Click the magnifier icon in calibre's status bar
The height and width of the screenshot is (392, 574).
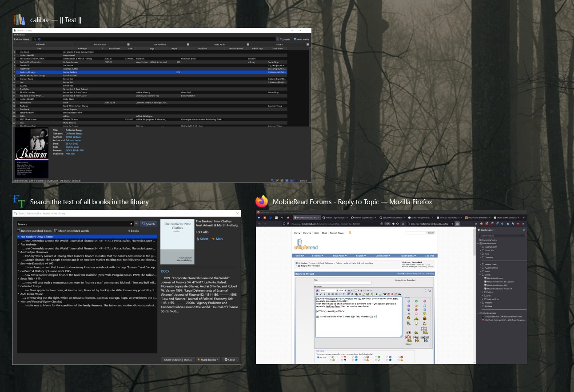(272, 181)
